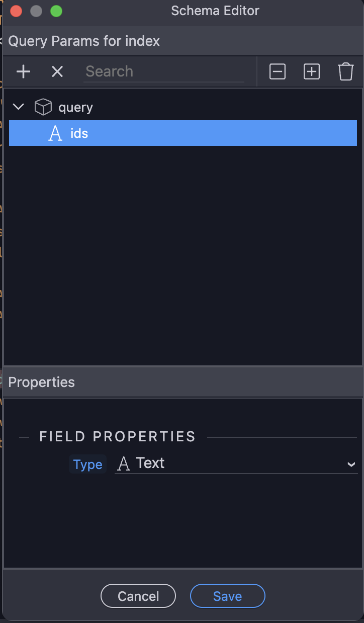The image size is (364, 623).
Task: Click the text-type icon next to ids
Action: 55,133
